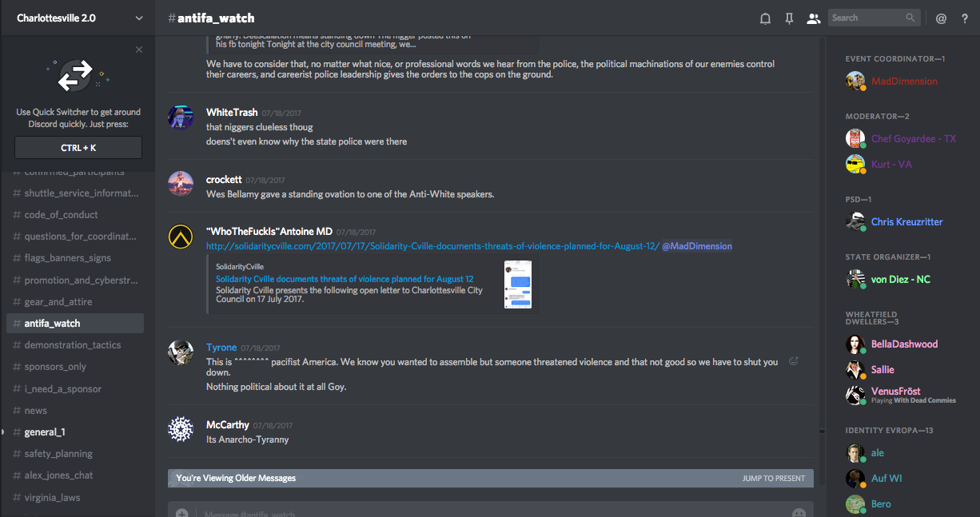Open the SolidarityCville embed thumbnail image
This screenshot has height=517, width=980.
click(518, 284)
